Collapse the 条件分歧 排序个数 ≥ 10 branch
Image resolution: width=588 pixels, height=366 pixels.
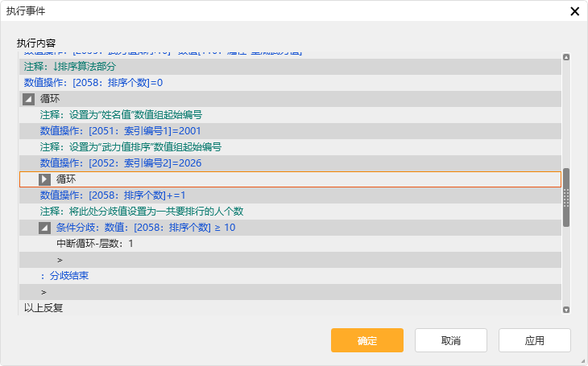(45, 228)
